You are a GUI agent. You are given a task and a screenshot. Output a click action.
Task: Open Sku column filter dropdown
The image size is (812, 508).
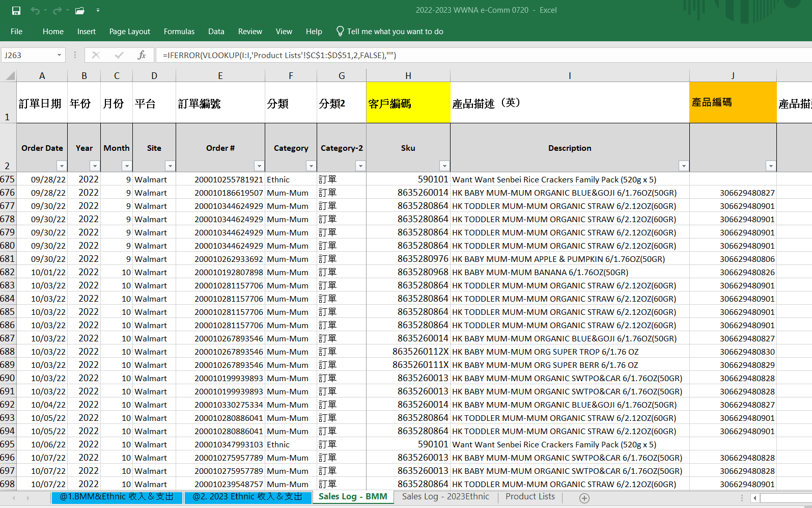(x=444, y=166)
